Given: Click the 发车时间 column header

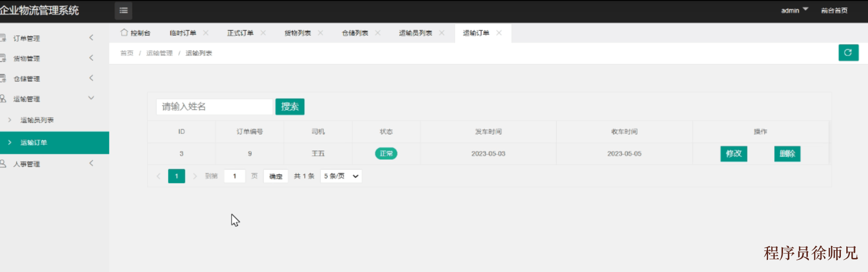Looking at the screenshot, I should click(488, 131).
